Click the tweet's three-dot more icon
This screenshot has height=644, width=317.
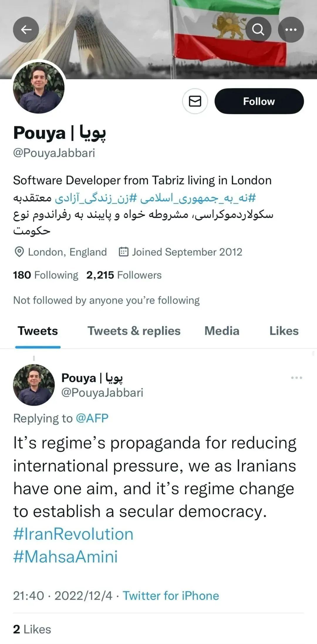point(296,378)
